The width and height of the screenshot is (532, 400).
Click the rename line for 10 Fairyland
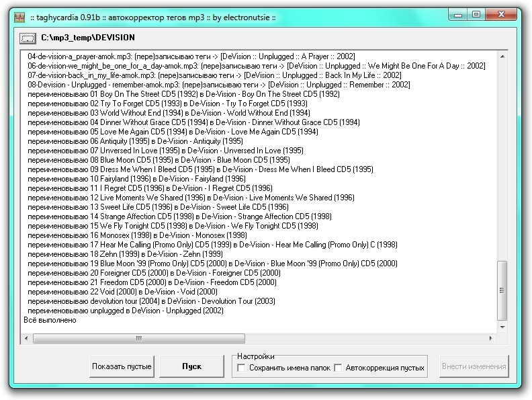click(x=137, y=179)
